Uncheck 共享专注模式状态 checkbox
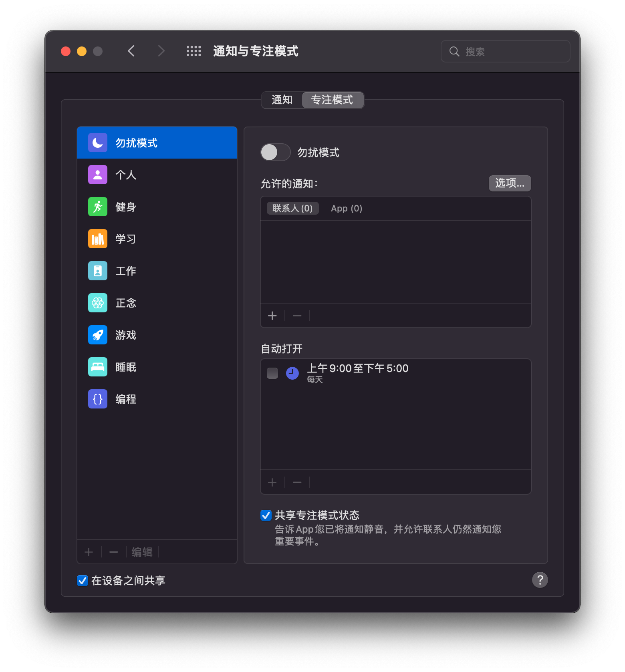Screen dimensions: 625x672 pyautogui.click(x=266, y=515)
